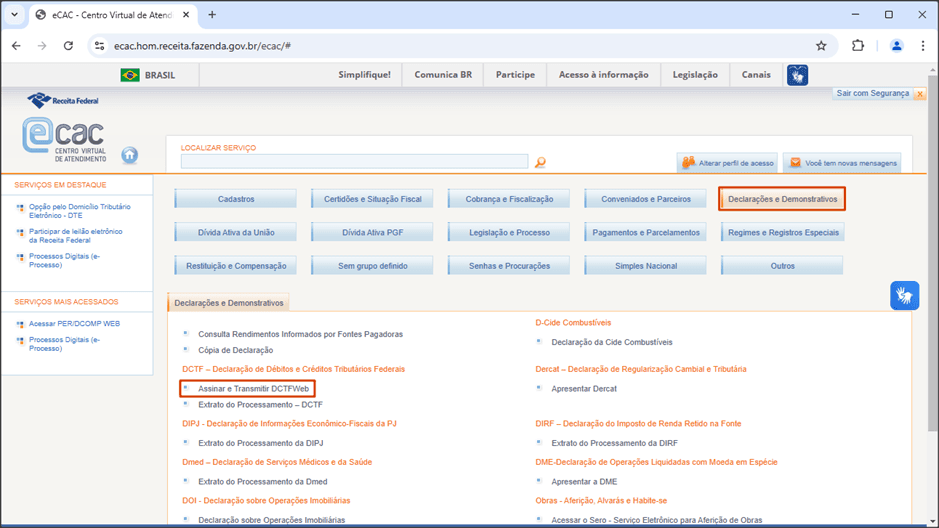
Task: Bookmark this page with star icon
Action: [x=821, y=46]
